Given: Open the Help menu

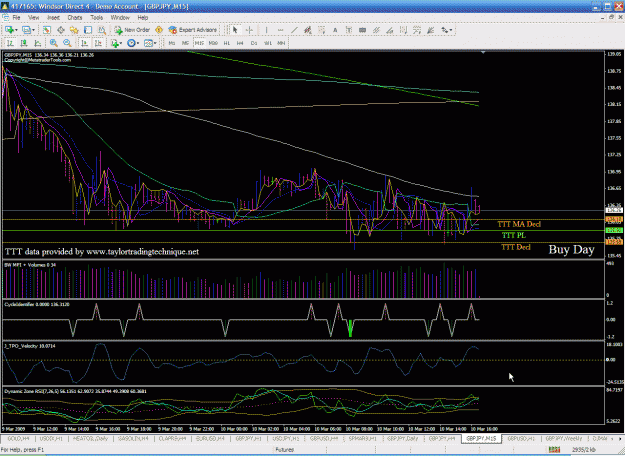Looking at the screenshot, I should point(143,18).
